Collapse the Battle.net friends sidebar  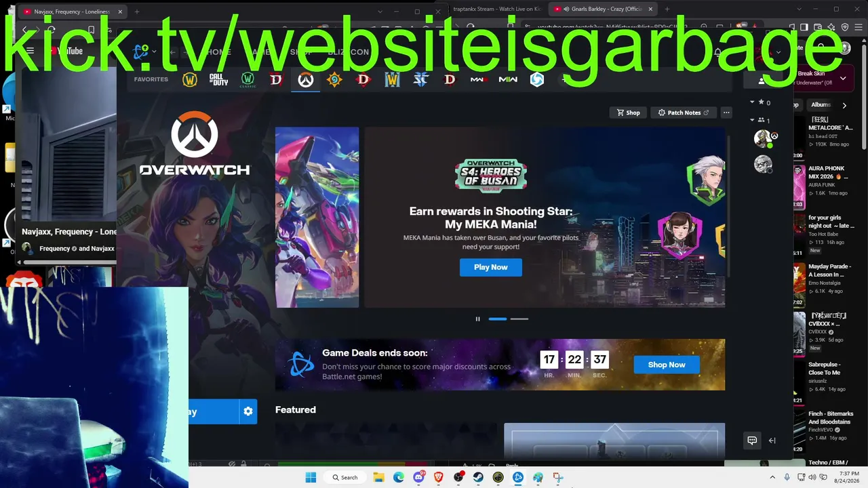pos(772,441)
